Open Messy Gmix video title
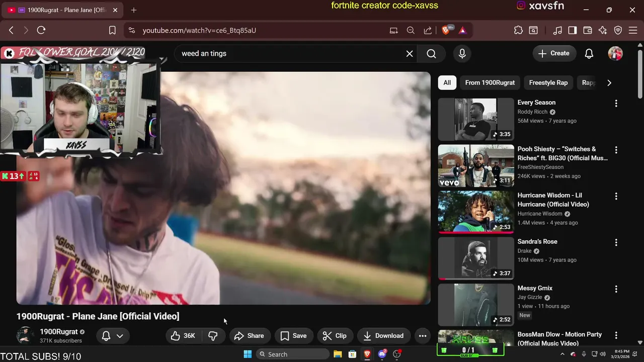 click(x=535, y=288)
